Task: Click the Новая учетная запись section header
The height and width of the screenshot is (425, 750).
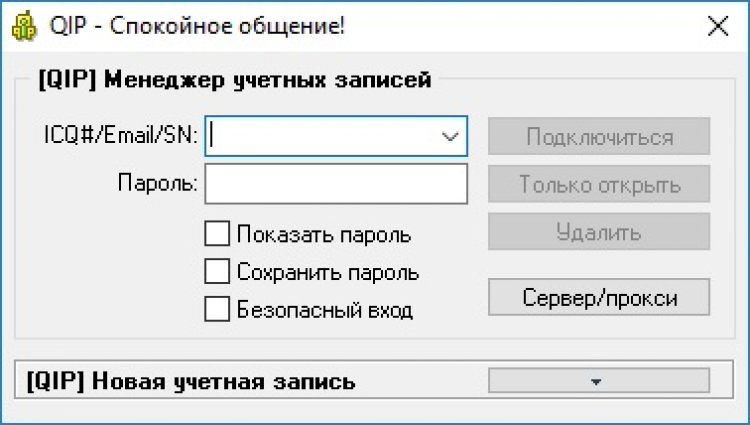Action: pyautogui.click(x=192, y=381)
